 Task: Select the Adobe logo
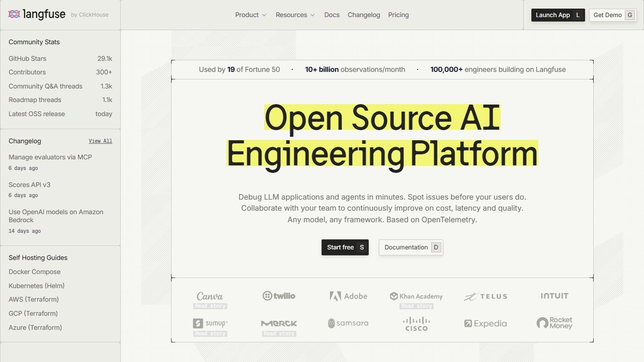pyautogui.click(x=348, y=296)
